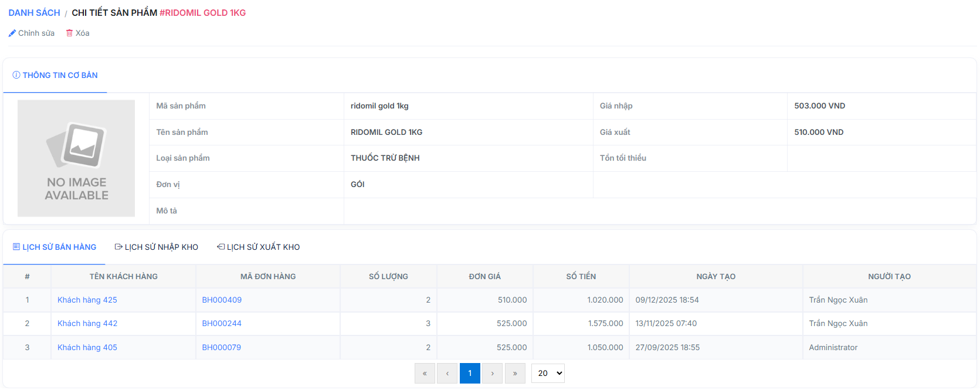Click the pencil icon for Chỉnh sửa

coord(12,33)
